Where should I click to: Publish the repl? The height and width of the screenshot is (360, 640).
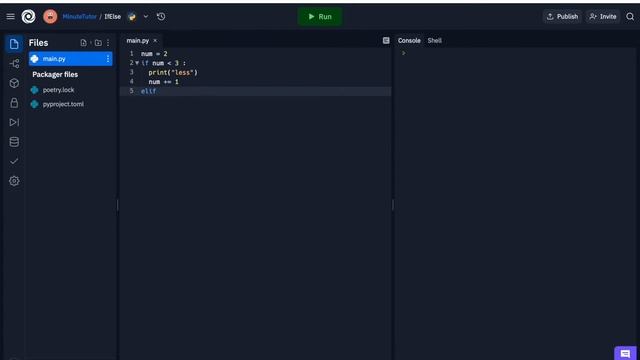[x=562, y=17]
